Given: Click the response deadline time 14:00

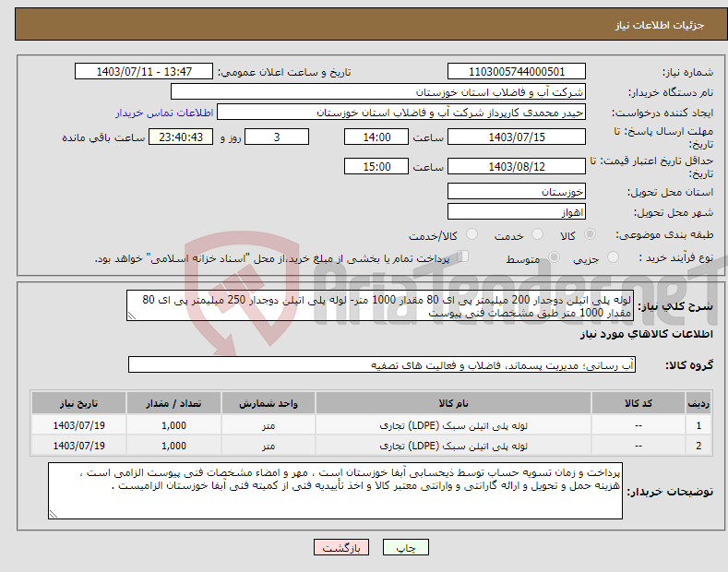Looking at the screenshot, I should (x=376, y=137).
